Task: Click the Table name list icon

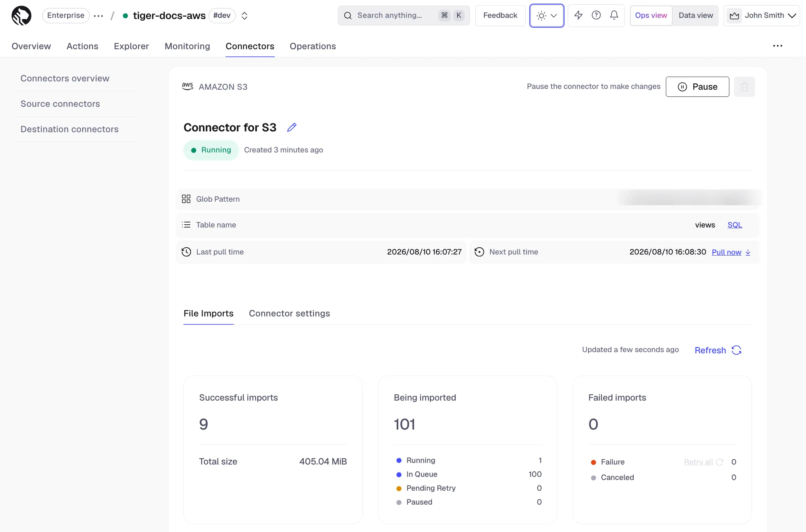Action: (186, 225)
